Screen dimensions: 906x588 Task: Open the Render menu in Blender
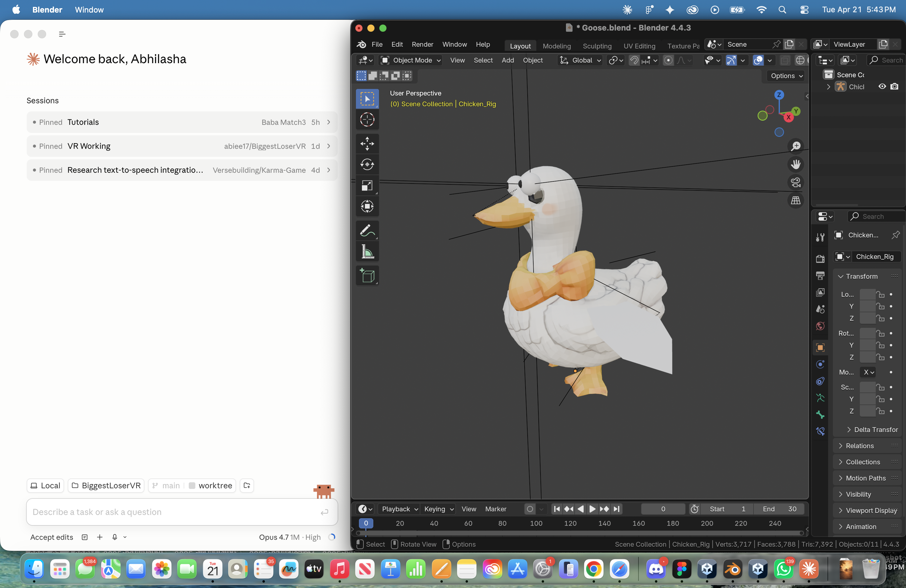tap(422, 45)
